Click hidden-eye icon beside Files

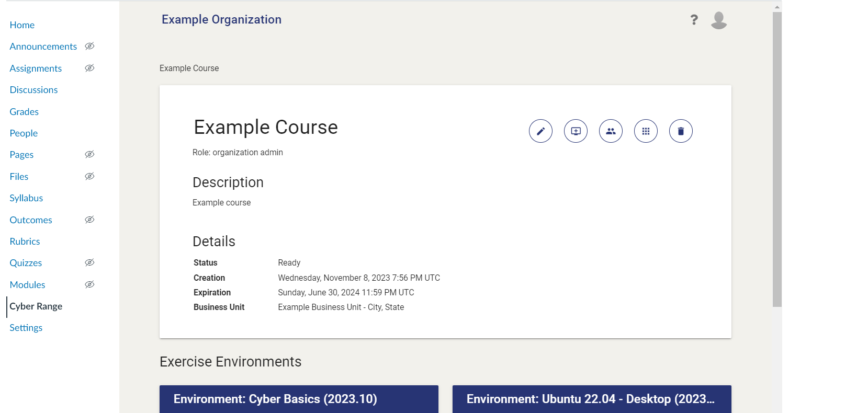[x=89, y=177]
